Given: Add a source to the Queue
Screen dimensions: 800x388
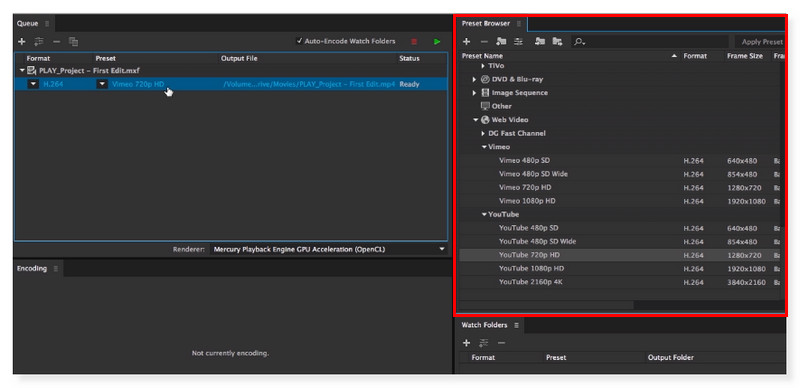Looking at the screenshot, I should tap(21, 41).
